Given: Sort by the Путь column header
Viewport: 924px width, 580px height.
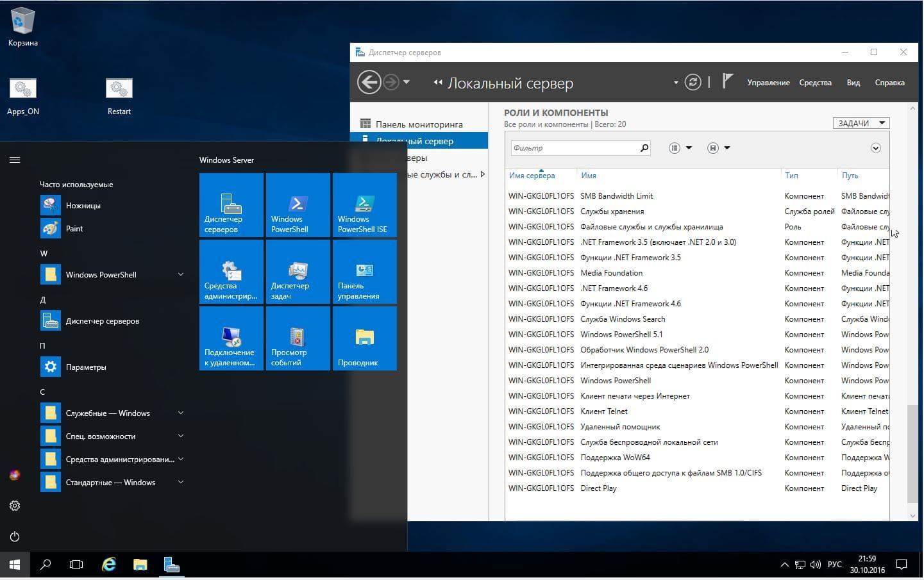Looking at the screenshot, I should [x=850, y=176].
